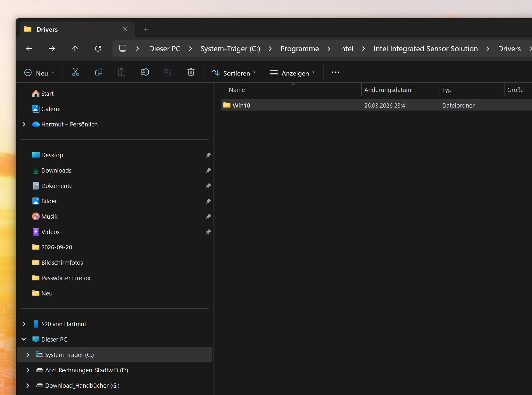Click the Intel breadcrumb segment
This screenshot has height=395, width=532.
346,49
